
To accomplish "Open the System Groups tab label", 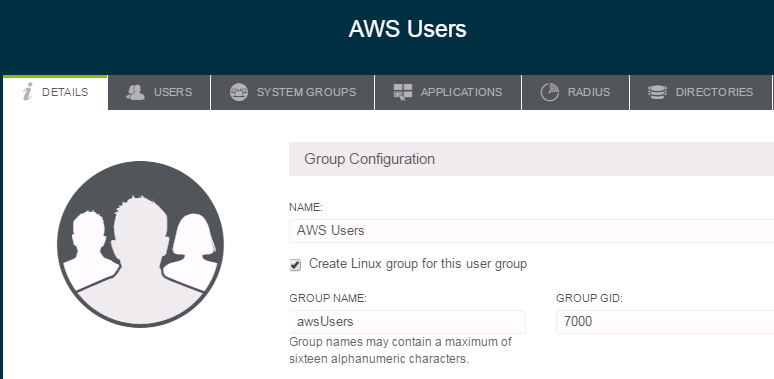I will pyautogui.click(x=306, y=92).
